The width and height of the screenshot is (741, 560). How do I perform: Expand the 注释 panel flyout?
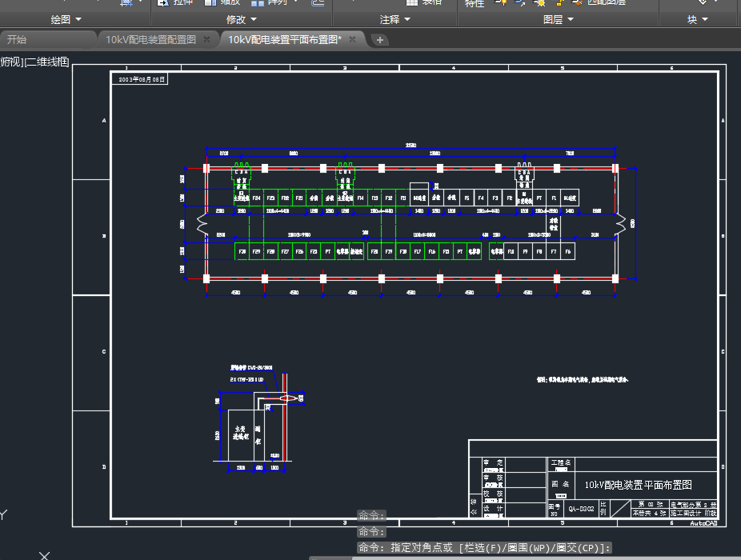click(395, 19)
